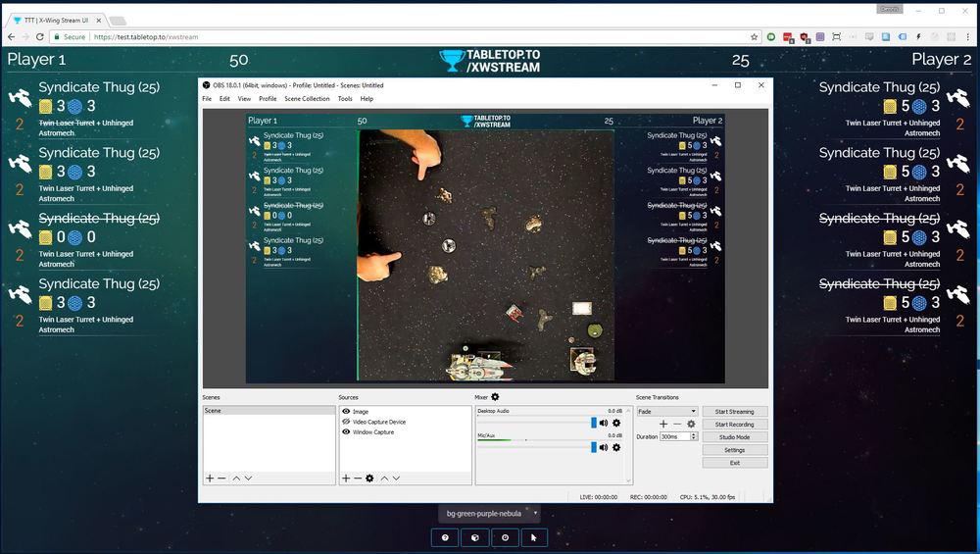Open Studio Mode
Image resolution: width=980 pixels, height=554 pixels.
click(x=734, y=437)
